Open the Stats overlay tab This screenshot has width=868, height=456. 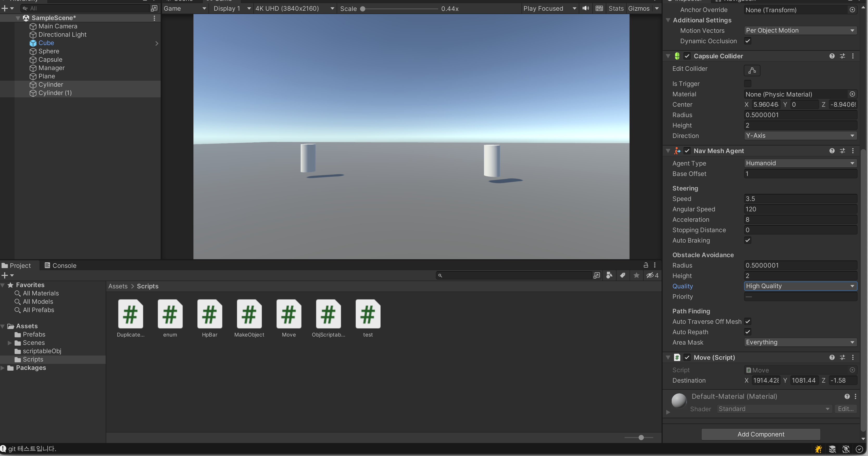pos(616,8)
